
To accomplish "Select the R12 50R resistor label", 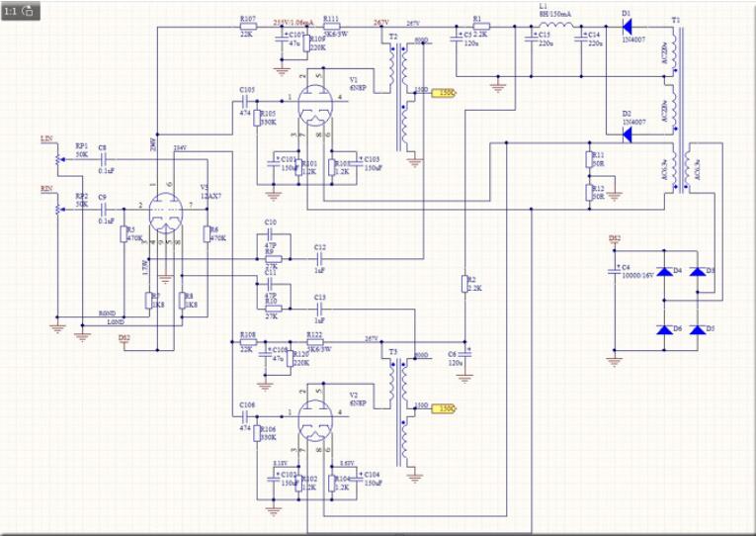I will [598, 189].
